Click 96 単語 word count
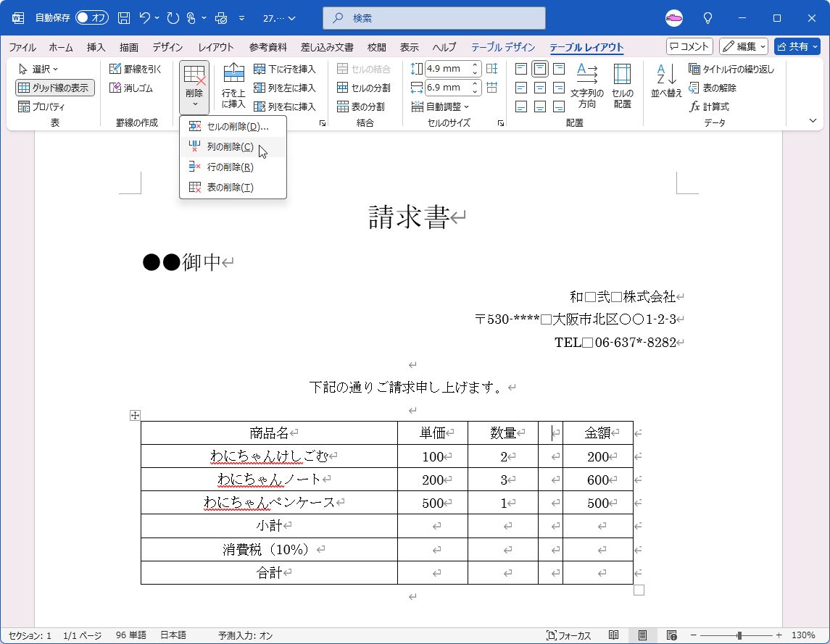This screenshot has width=830, height=644. point(130,635)
